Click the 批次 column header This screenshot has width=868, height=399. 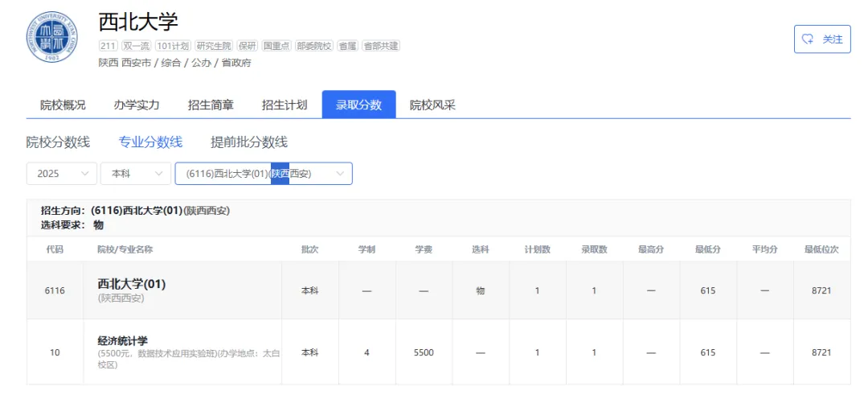tap(310, 249)
